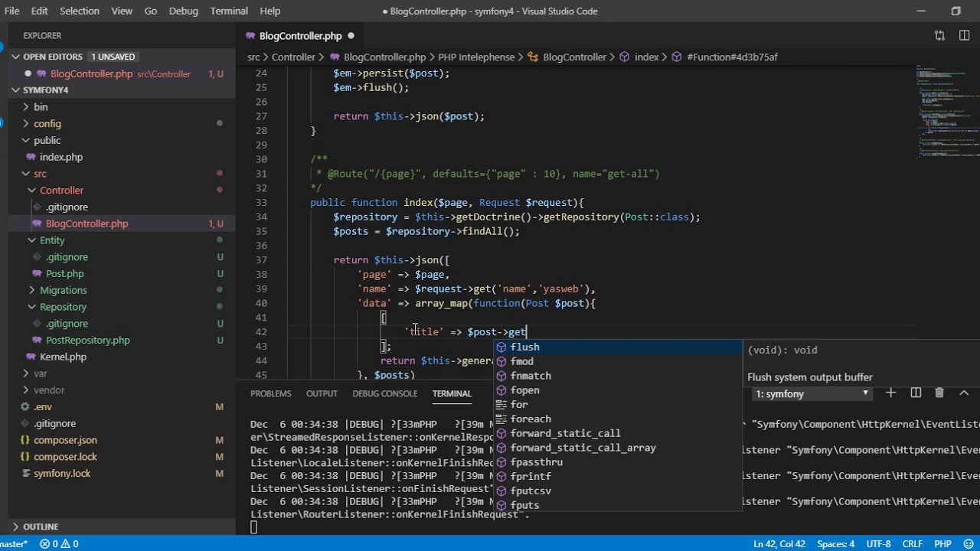Expand the config folder

click(26, 123)
